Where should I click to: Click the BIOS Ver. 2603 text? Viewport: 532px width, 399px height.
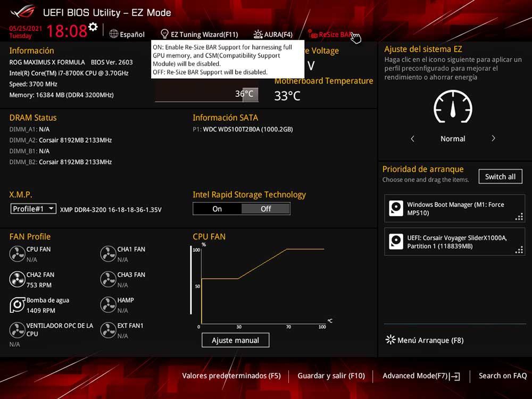click(112, 62)
